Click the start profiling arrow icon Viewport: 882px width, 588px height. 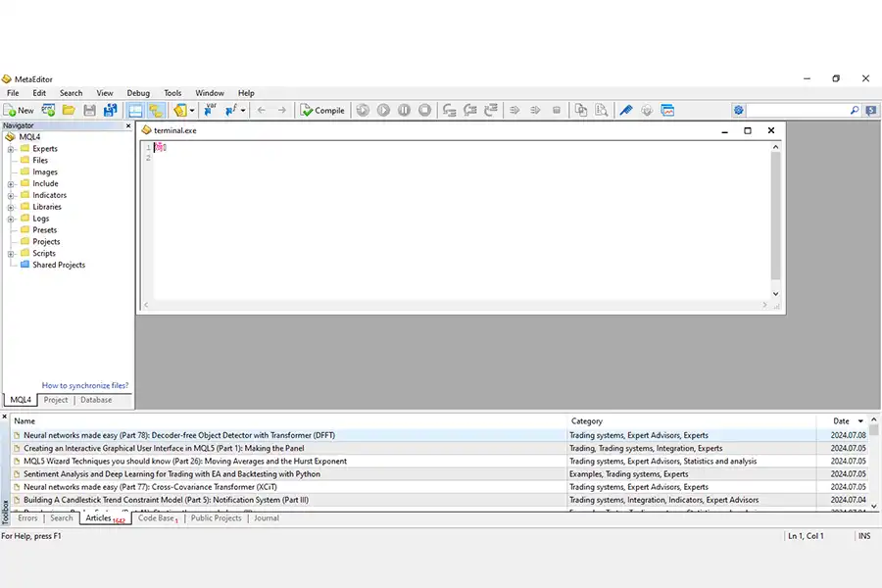(x=514, y=111)
